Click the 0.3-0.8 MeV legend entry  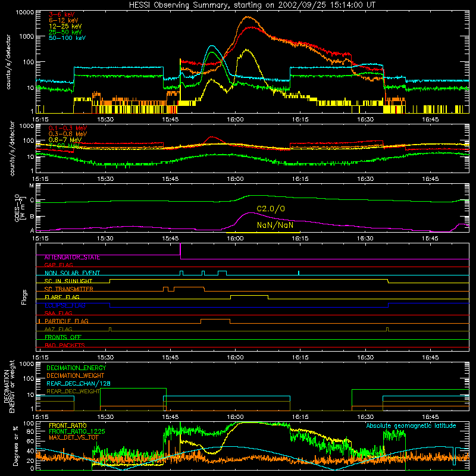coord(68,134)
